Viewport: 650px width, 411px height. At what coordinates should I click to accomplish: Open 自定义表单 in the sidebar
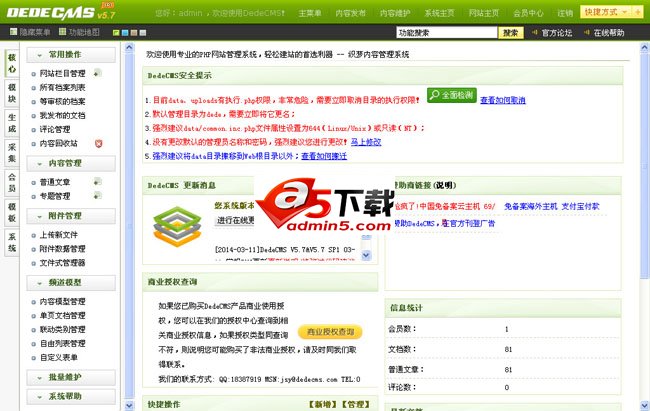(x=58, y=357)
